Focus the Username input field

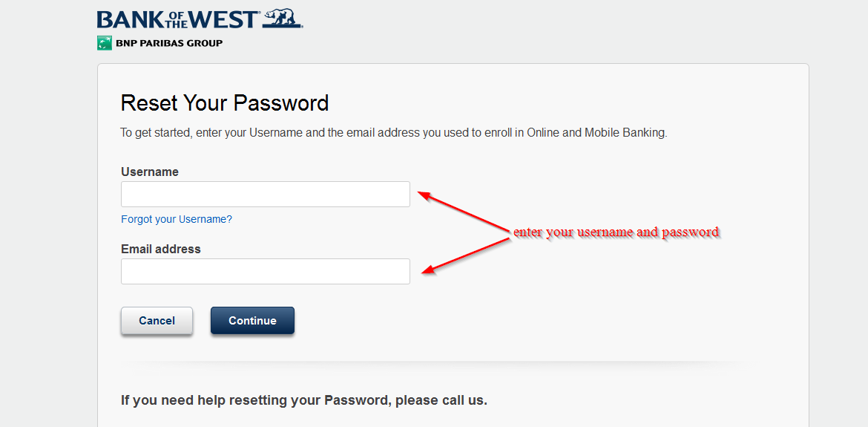point(266,195)
